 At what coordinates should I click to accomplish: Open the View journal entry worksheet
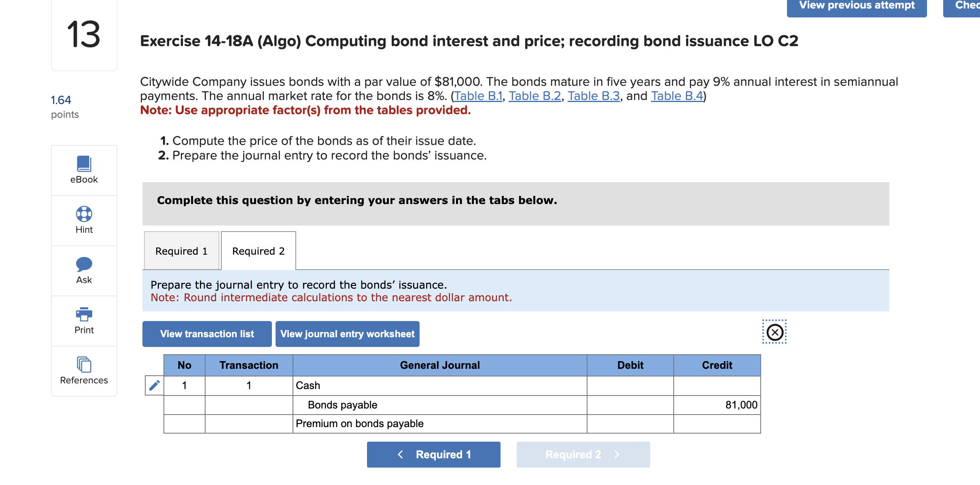(x=347, y=334)
